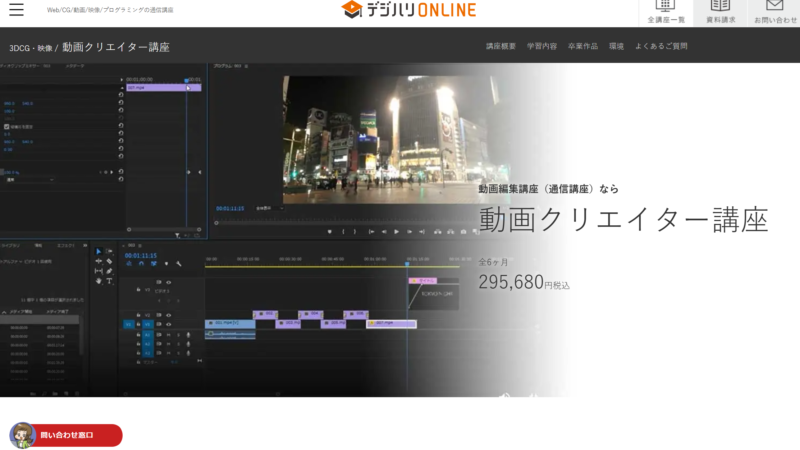Switch to the メタデータ panel tab
Viewport: 800px width, 450px height.
pyautogui.click(x=74, y=66)
